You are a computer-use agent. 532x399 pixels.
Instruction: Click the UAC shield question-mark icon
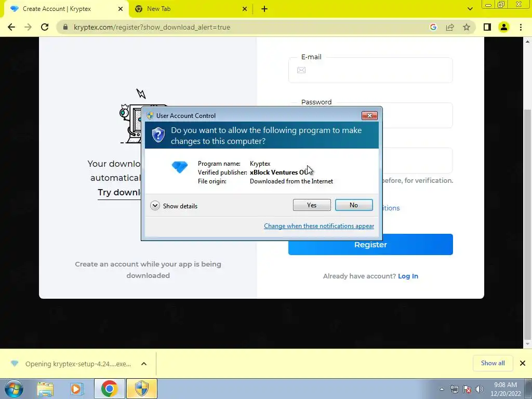[158, 135]
